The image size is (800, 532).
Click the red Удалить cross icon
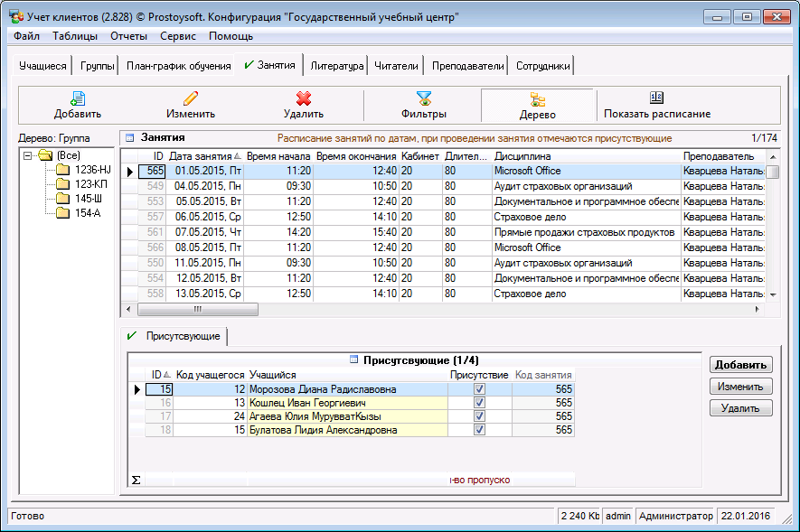(x=304, y=98)
